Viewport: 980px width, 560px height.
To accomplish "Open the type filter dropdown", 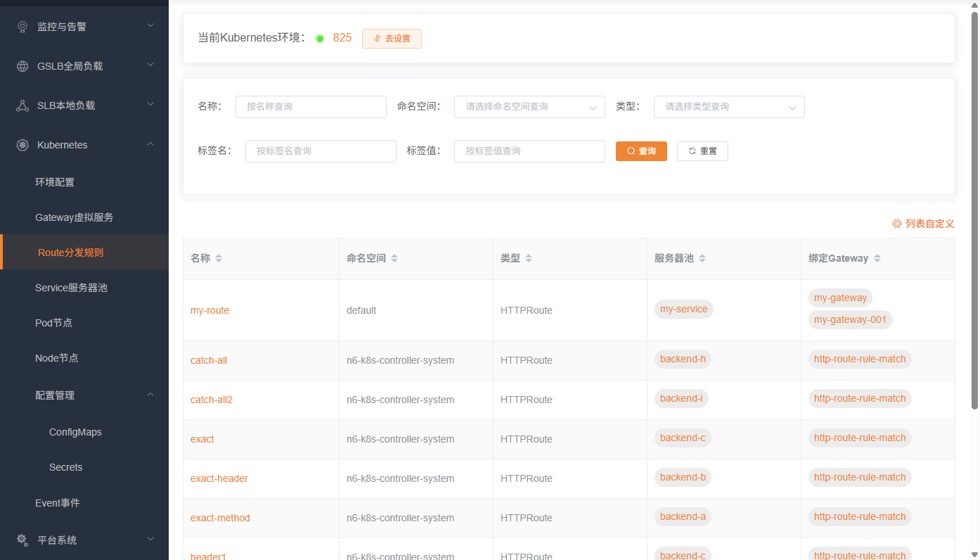I will 729,107.
